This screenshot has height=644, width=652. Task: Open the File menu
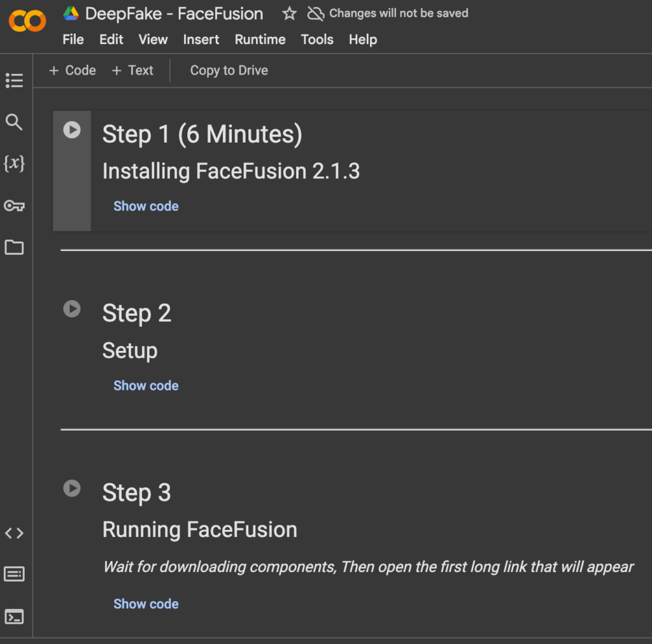[73, 39]
